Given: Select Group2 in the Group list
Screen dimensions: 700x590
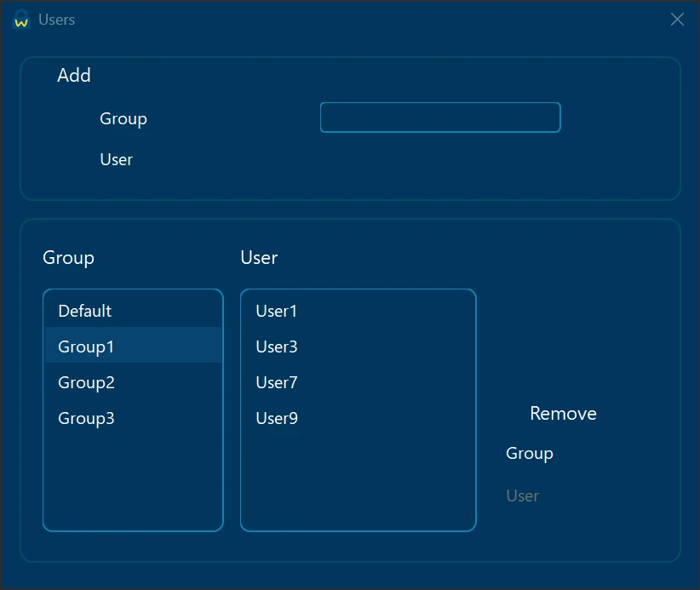Looking at the screenshot, I should tap(133, 382).
